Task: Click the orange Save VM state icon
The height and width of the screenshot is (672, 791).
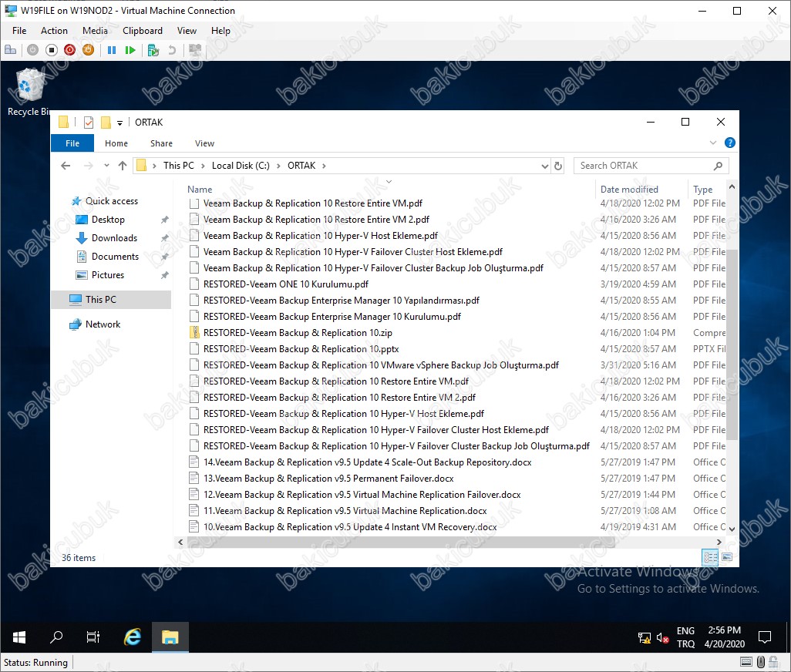Action: 89,50
